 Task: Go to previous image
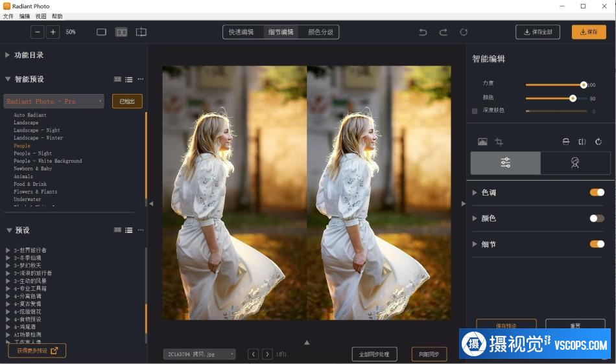[254, 354]
